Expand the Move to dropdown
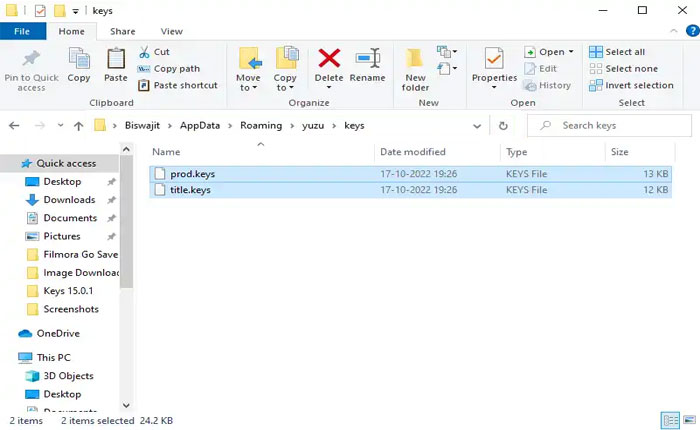Screen dimensions: 700x430 click(248, 88)
